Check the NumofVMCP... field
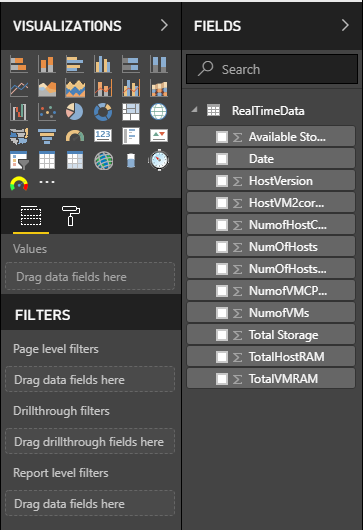Image resolution: width=363 pixels, height=530 pixels. [222, 291]
